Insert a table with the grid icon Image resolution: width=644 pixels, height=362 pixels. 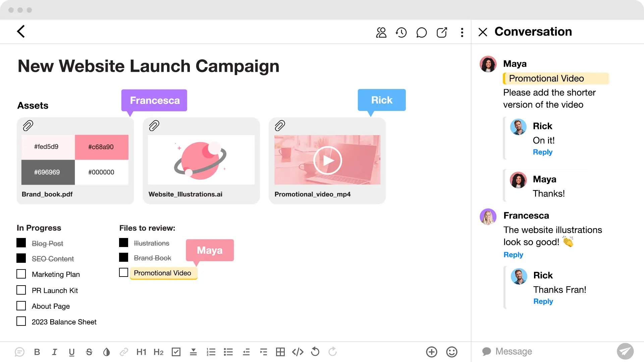point(280,352)
